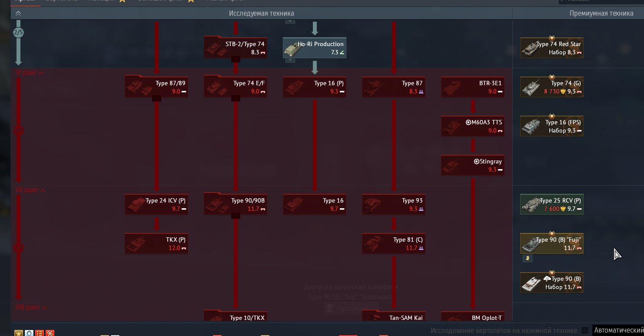Click the magnifier icon in bottom bar
The width and height of the screenshot is (644, 336).
[x=29, y=333]
